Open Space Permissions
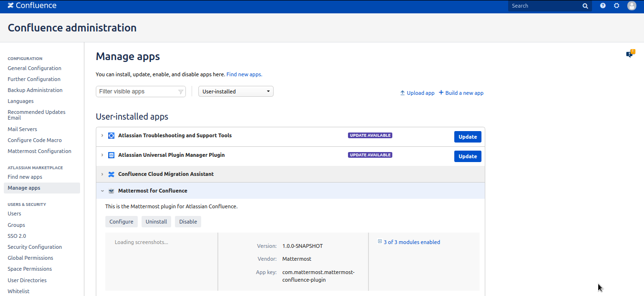 click(30, 269)
